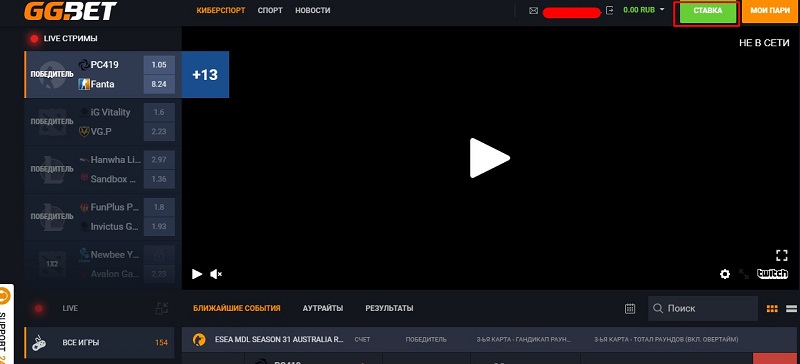Choose odds 1.93 for Invictus Gaming
800x364 pixels.
click(159, 227)
